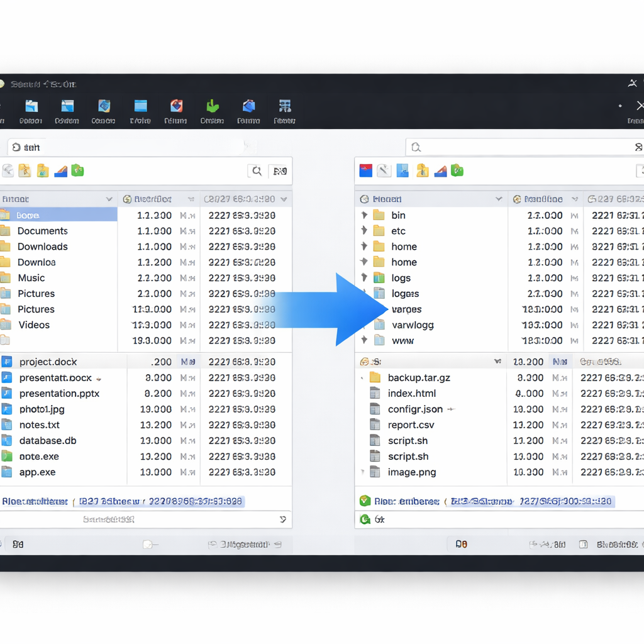Click the back arrow icon in left pane toolbar
This screenshot has width=644, height=644.
[x=9, y=170]
